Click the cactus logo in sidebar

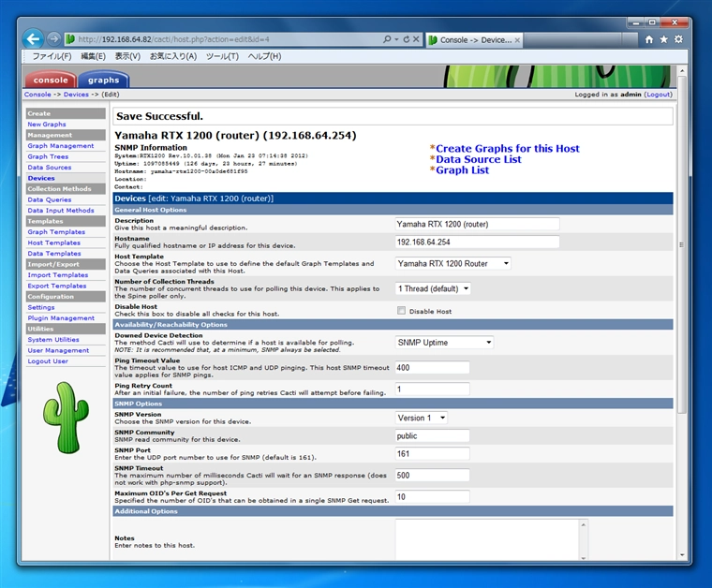pyautogui.click(x=66, y=418)
